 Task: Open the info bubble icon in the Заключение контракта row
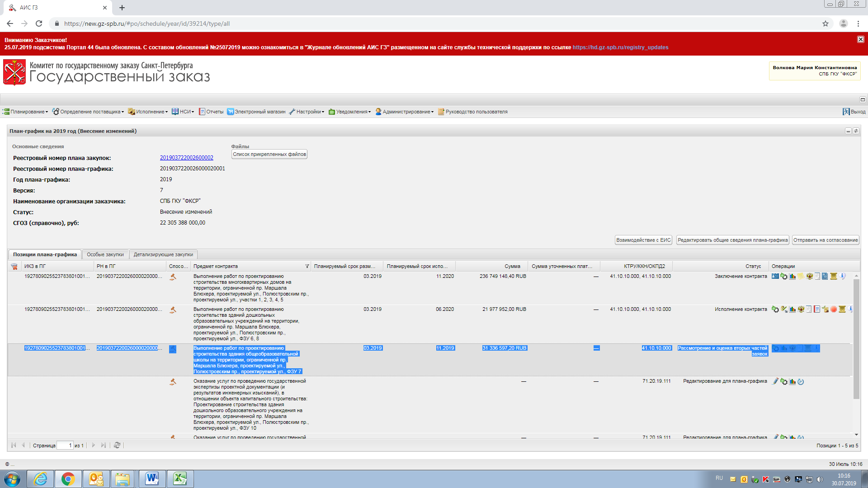pyautogui.click(x=842, y=276)
